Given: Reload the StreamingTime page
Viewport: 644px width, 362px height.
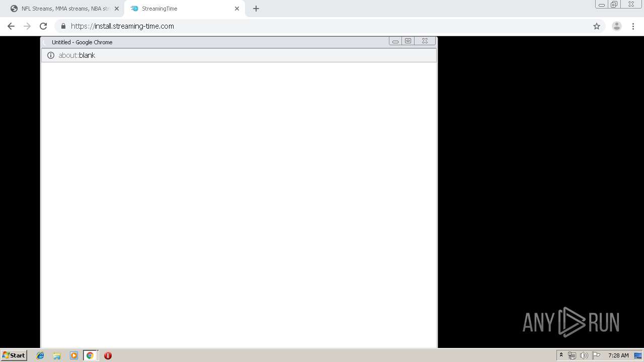Looking at the screenshot, I should click(43, 26).
